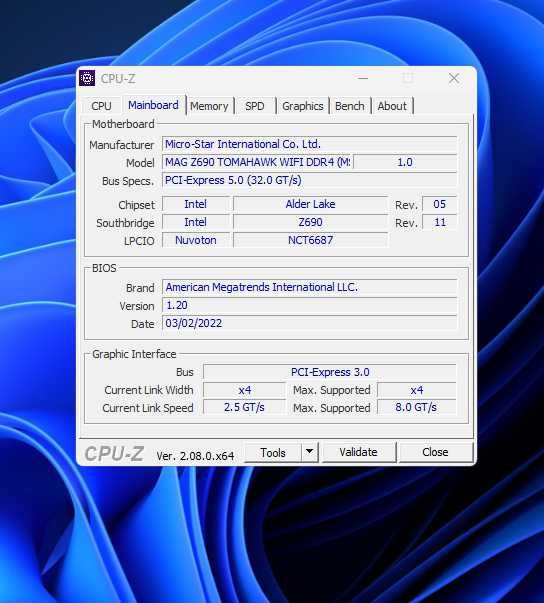Open the About tab
This screenshot has width=544, height=603.
point(392,106)
